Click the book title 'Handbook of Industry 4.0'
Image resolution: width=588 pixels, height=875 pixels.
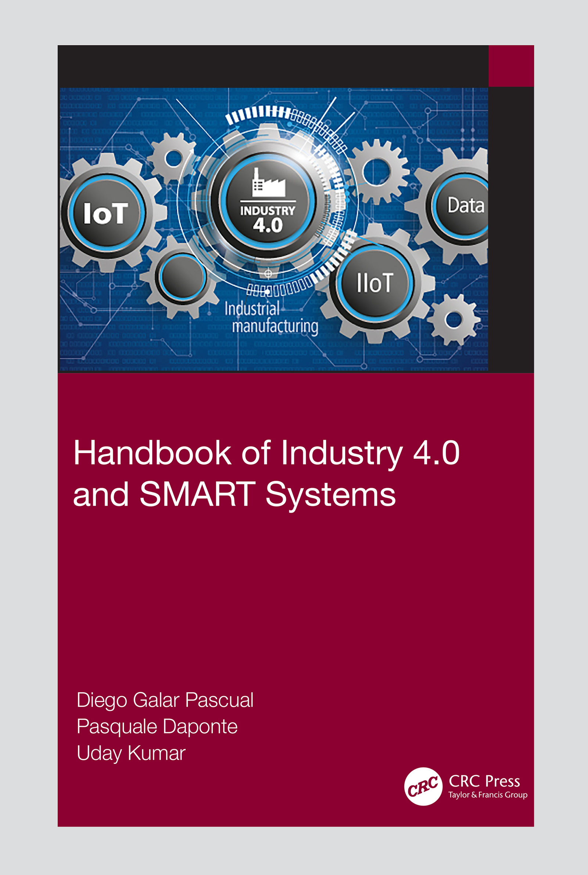[x=267, y=453]
